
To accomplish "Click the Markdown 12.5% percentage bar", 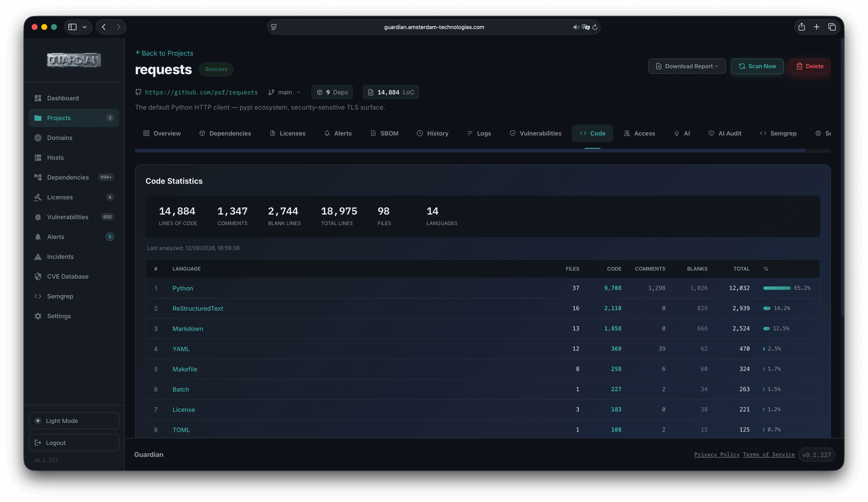I will click(x=766, y=328).
